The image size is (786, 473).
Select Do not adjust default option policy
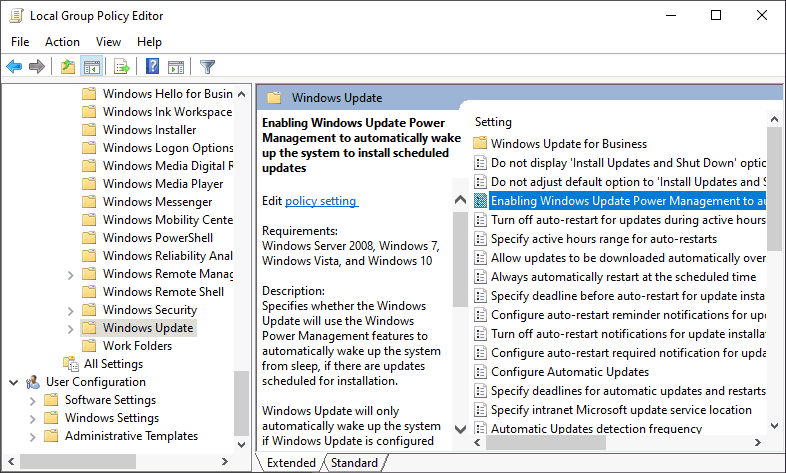[628, 182]
